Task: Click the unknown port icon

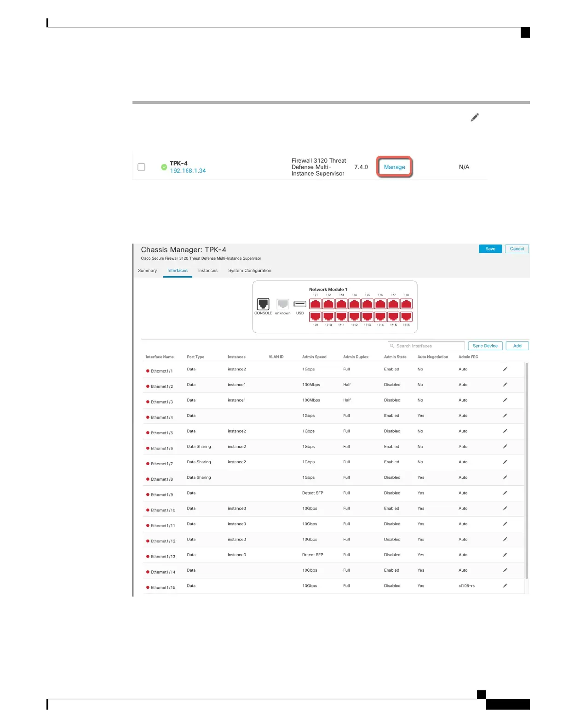Action: pos(283,304)
